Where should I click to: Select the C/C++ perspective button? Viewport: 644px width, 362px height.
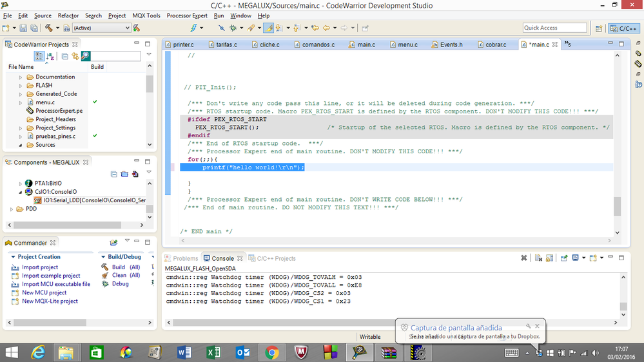(624, 28)
